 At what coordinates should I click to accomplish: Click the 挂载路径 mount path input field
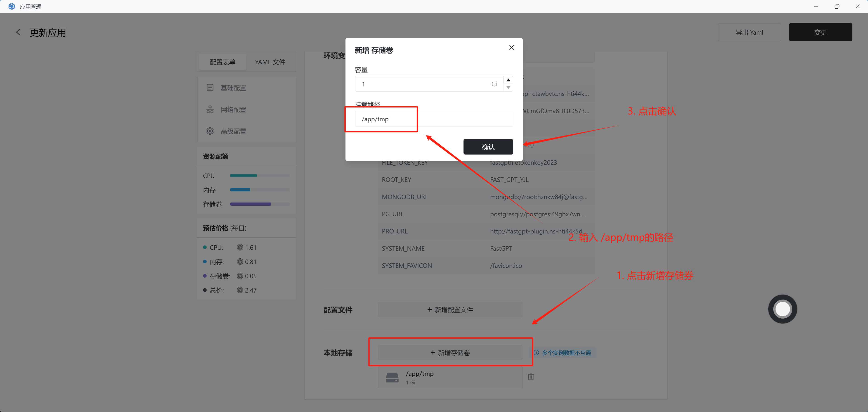coord(434,119)
